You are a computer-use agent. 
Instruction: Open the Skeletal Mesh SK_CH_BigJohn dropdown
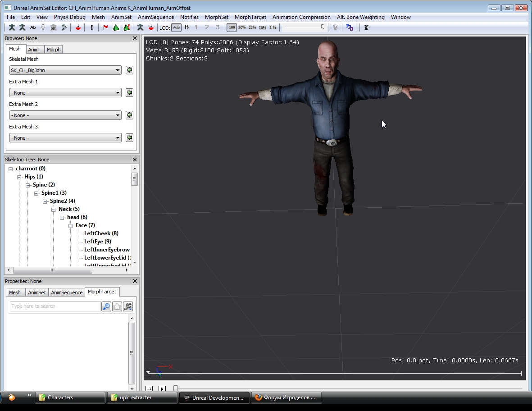click(x=65, y=70)
